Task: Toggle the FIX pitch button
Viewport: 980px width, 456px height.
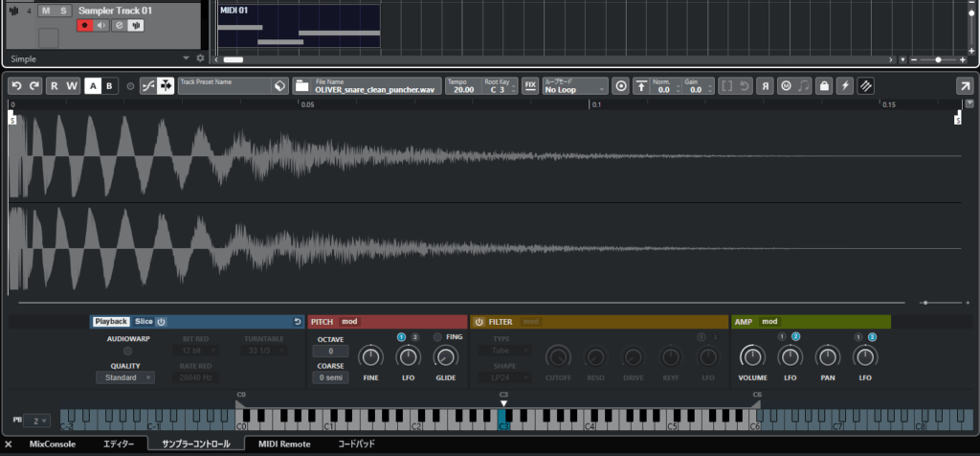Action: 530,85
